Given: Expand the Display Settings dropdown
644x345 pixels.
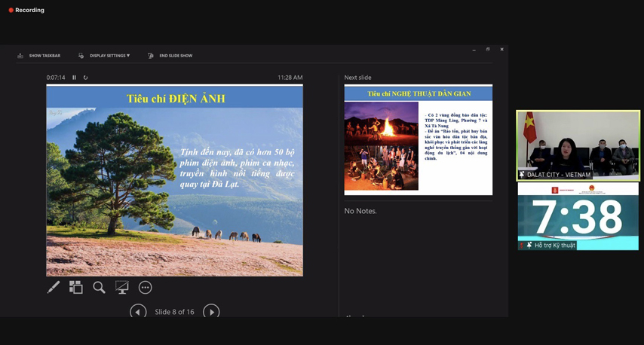Looking at the screenshot, I should (x=105, y=56).
